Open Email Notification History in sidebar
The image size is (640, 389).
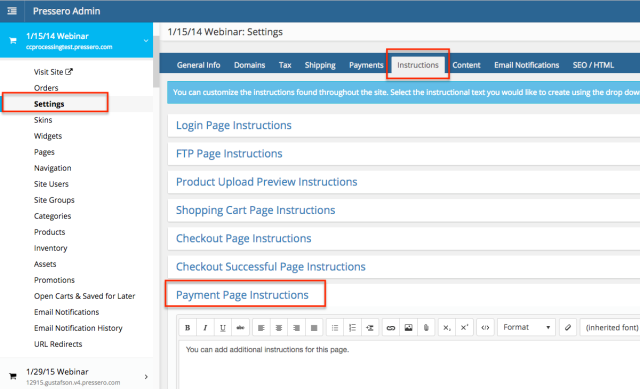click(78, 328)
